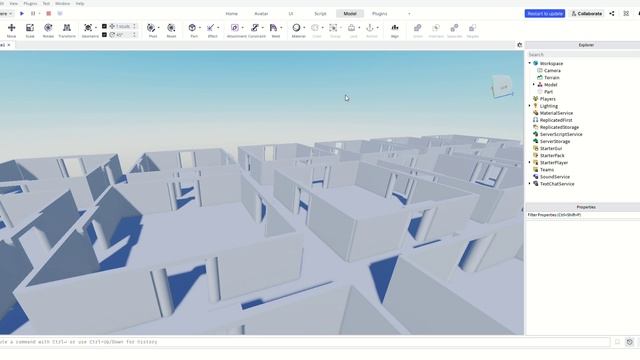This screenshot has width=640, height=360.
Task: Click the Restart to update button
Action: pos(545,13)
